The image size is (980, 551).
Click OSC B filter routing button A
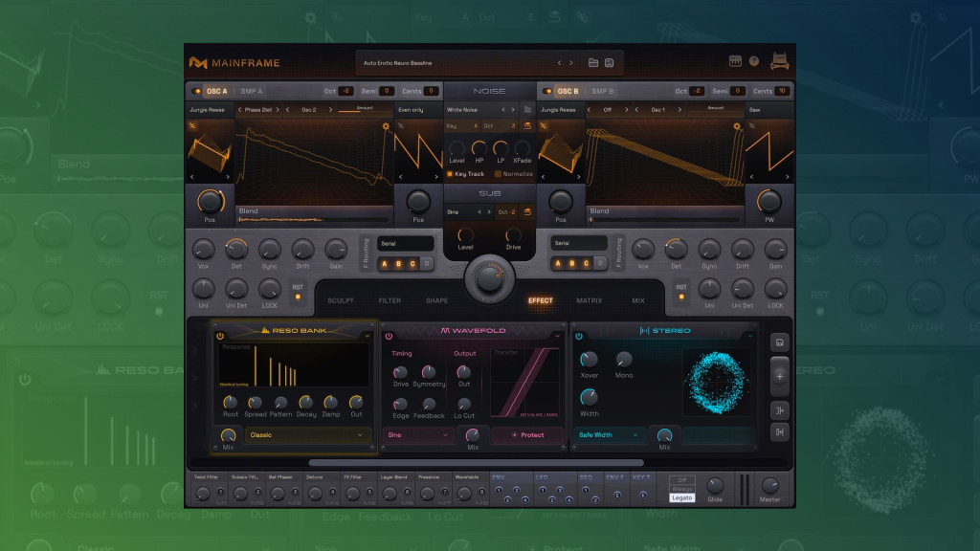(558, 264)
